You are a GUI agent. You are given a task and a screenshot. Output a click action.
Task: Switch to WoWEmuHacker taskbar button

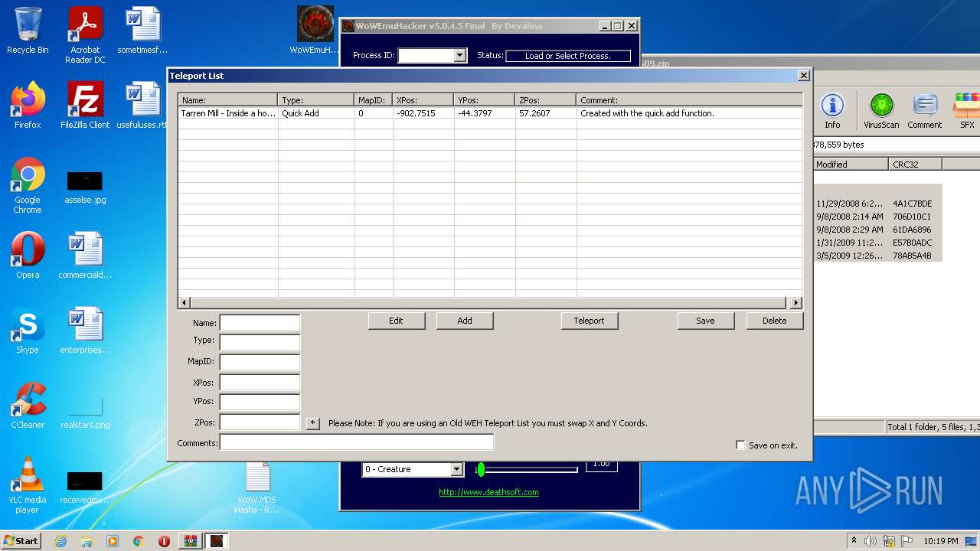217,541
